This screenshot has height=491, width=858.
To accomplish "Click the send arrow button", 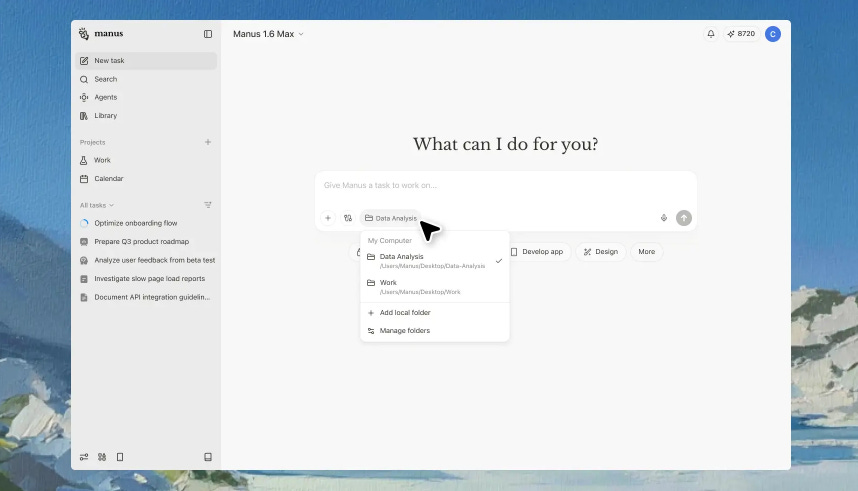I will click(x=684, y=218).
